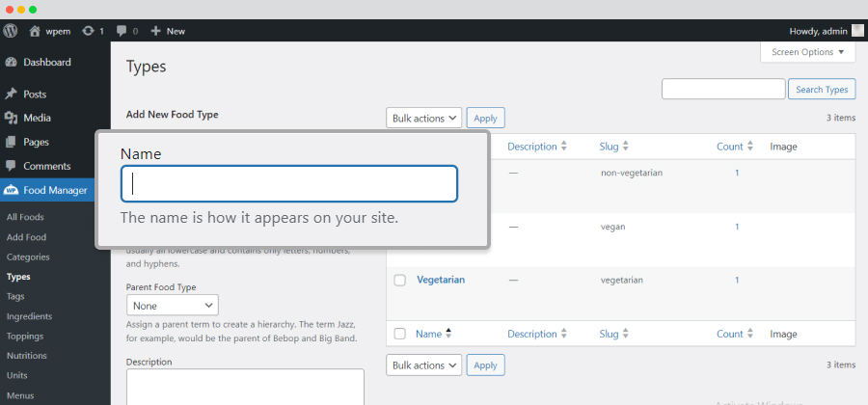Sort by Name in table footer

(x=433, y=334)
